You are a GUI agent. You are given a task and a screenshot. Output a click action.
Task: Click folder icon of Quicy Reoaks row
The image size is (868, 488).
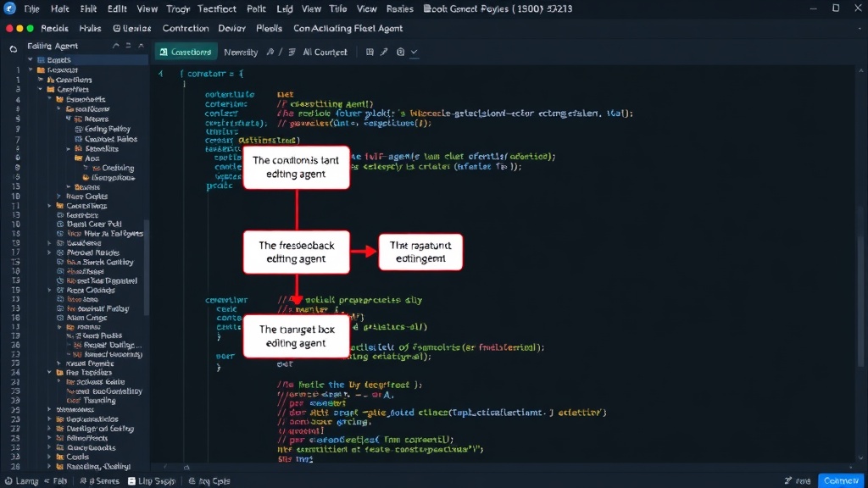pyautogui.click(x=60, y=447)
